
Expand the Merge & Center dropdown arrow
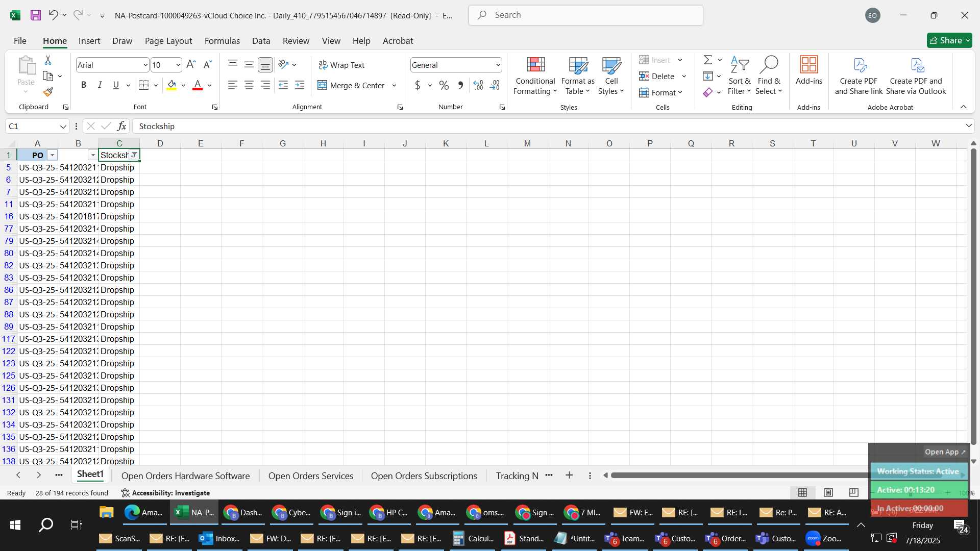[394, 85]
